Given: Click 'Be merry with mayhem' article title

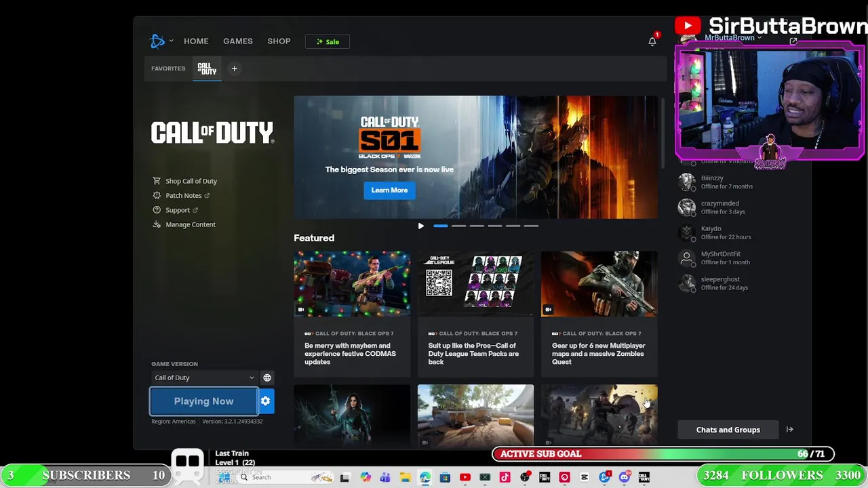Looking at the screenshot, I should point(350,354).
